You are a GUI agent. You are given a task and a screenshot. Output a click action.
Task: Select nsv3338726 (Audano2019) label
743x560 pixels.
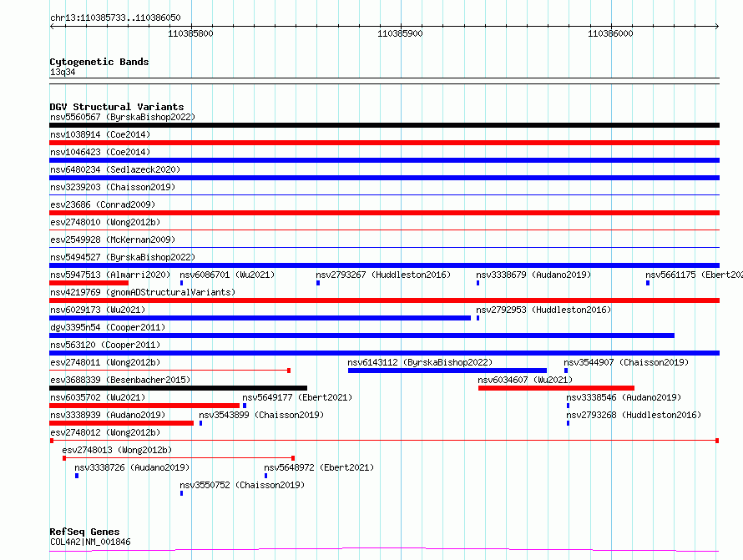pyautogui.click(x=132, y=467)
